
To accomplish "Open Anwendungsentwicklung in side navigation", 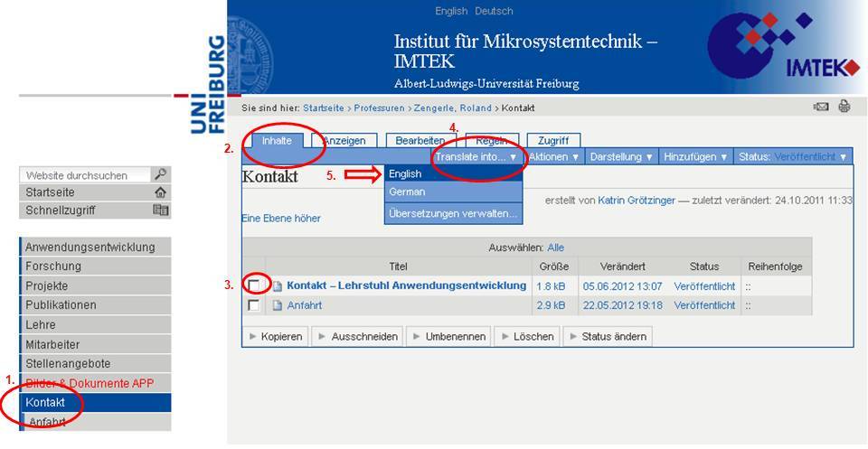I will pos(95,247).
